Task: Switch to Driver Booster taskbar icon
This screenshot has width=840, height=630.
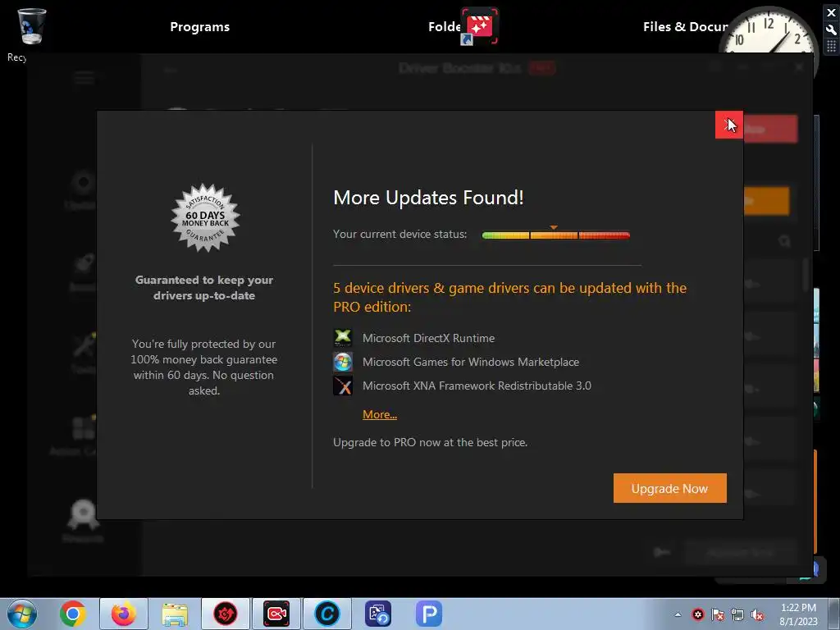Action: (226, 614)
